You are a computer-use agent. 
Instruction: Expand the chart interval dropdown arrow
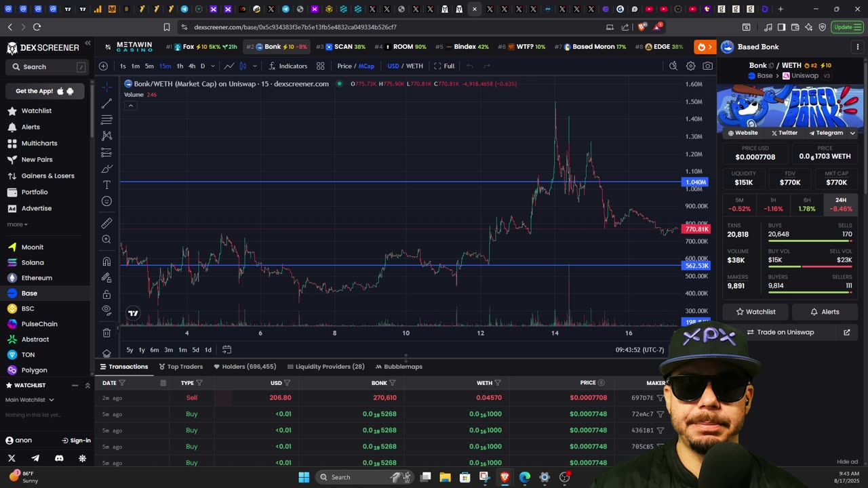click(213, 66)
